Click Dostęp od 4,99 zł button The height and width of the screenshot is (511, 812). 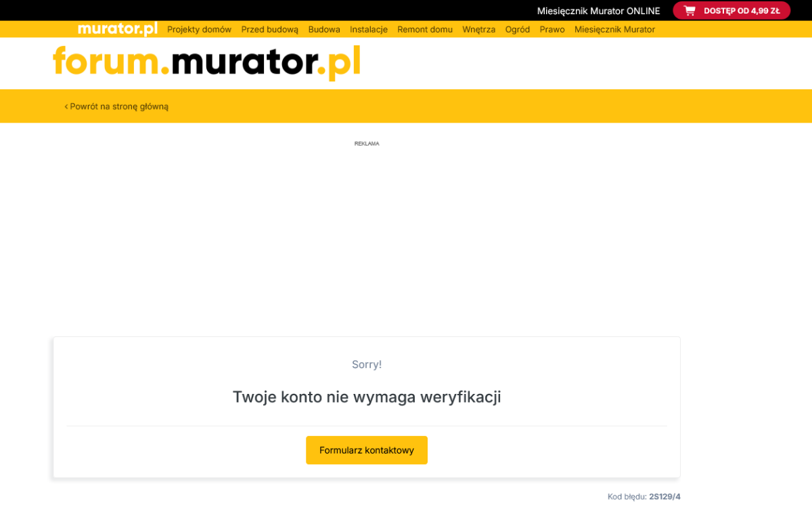tap(731, 11)
